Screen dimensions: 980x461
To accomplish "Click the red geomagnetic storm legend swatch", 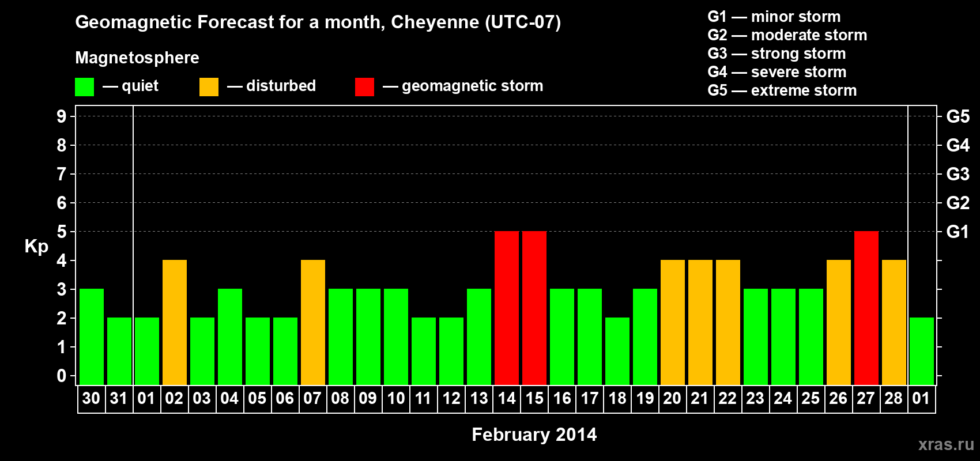I will point(364,87).
